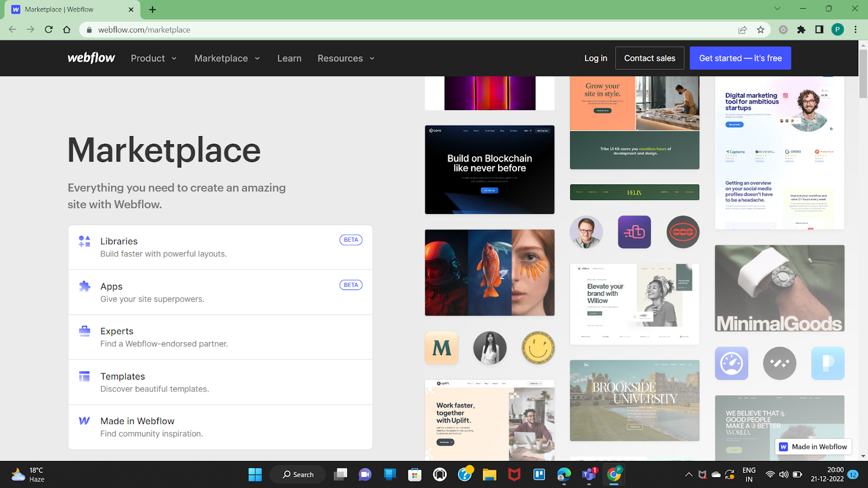Open Chrome side panel icon
The image size is (868, 488).
click(819, 30)
